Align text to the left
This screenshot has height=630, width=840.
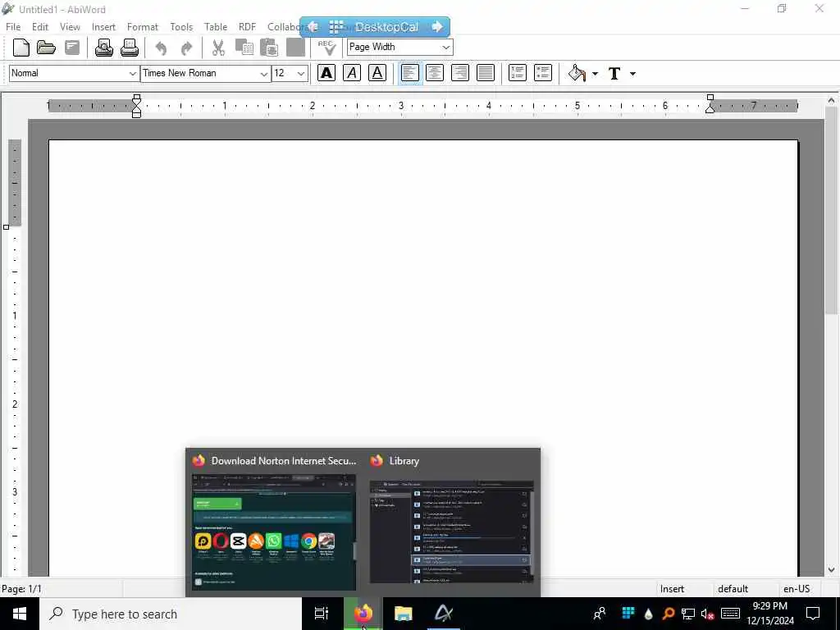pyautogui.click(x=409, y=73)
